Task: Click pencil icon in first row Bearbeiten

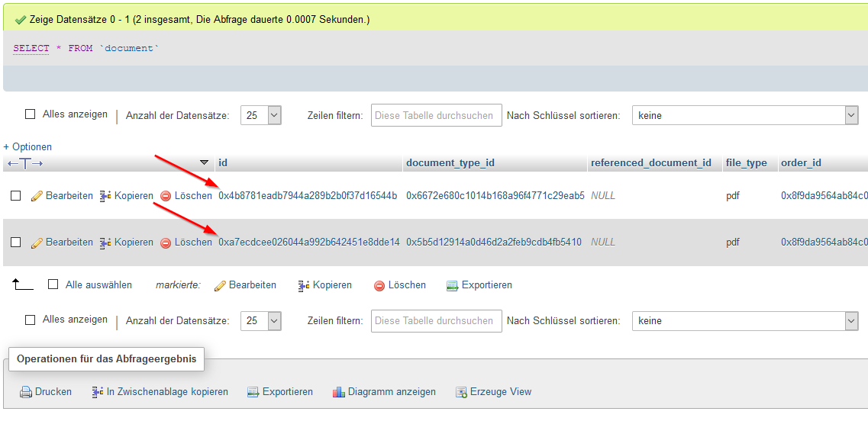Action: (x=37, y=196)
